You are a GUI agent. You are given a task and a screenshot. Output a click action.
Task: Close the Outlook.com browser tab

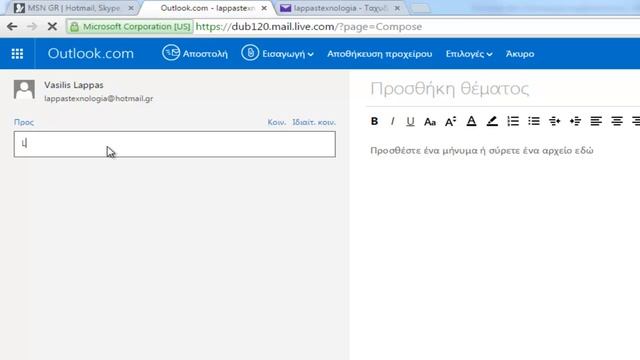pyautogui.click(x=264, y=8)
